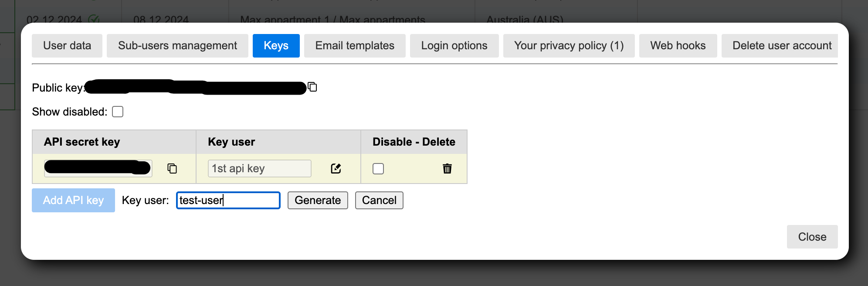Open the Email templates tab

[x=355, y=46]
